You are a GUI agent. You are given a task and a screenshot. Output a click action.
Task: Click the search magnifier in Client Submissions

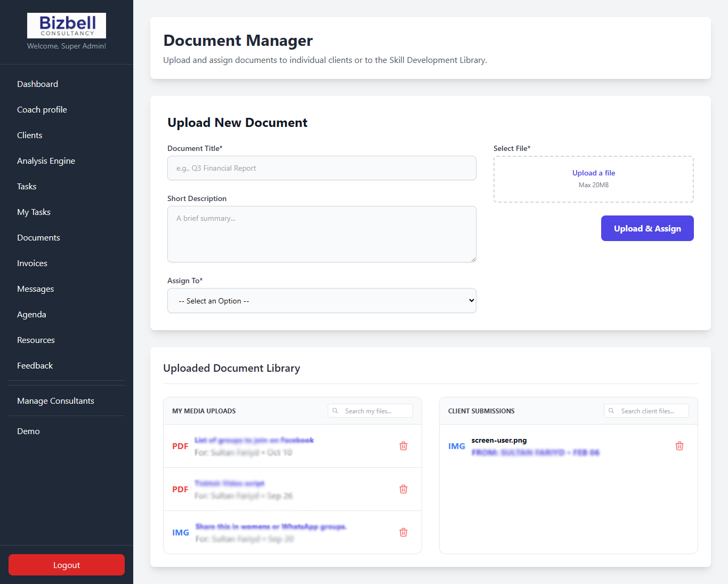611,411
